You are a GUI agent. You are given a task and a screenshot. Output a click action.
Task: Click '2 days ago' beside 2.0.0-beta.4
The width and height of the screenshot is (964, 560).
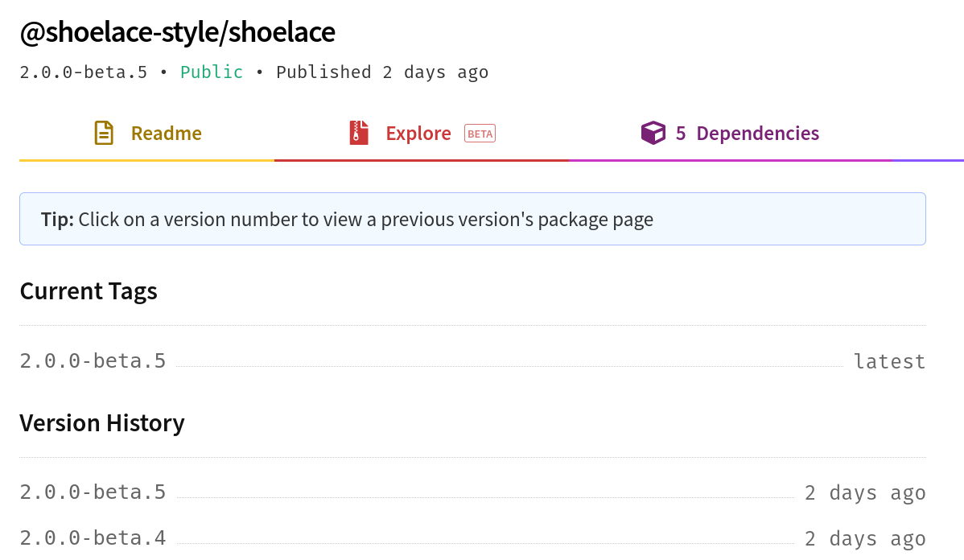pos(865,538)
